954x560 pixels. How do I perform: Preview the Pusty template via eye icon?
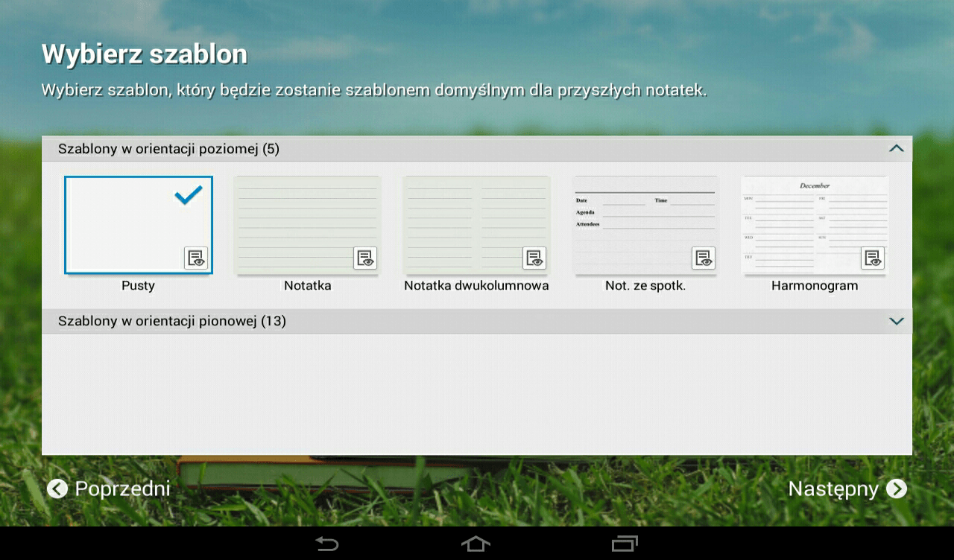(x=196, y=258)
